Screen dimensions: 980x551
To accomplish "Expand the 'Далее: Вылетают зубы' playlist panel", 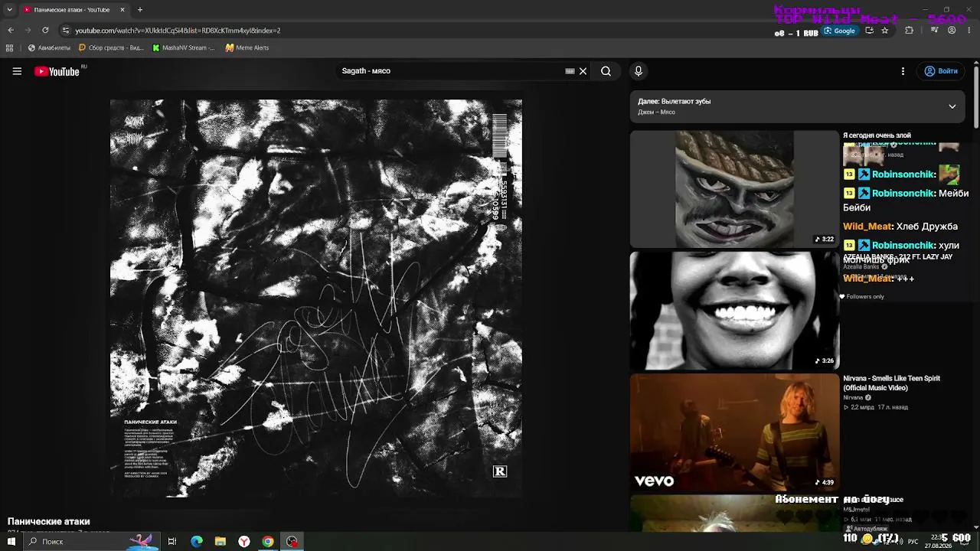I will point(952,106).
